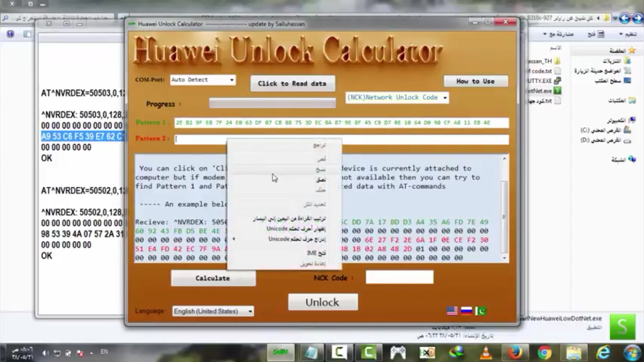Click the game controller taskbar icon
Viewport: 644px width, 362px height.
pos(398,352)
